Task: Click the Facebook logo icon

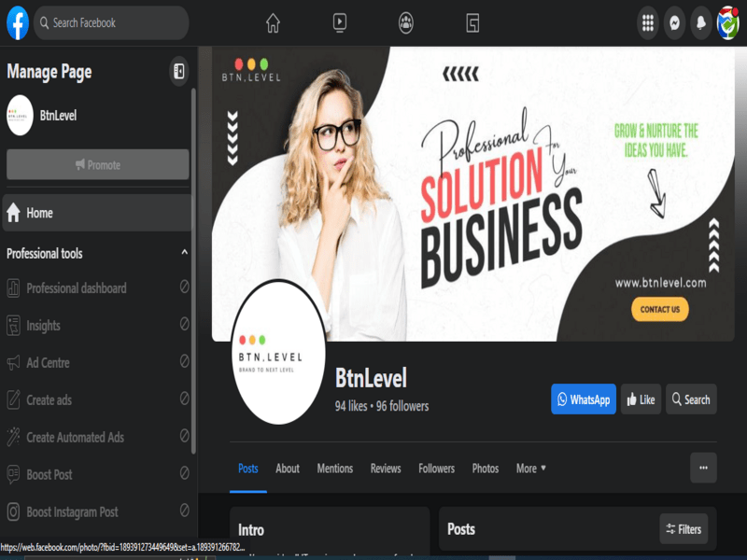Action: (x=18, y=22)
